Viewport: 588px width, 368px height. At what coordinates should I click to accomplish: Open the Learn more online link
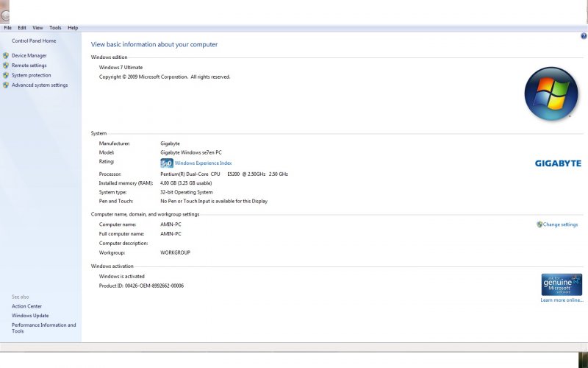point(562,300)
